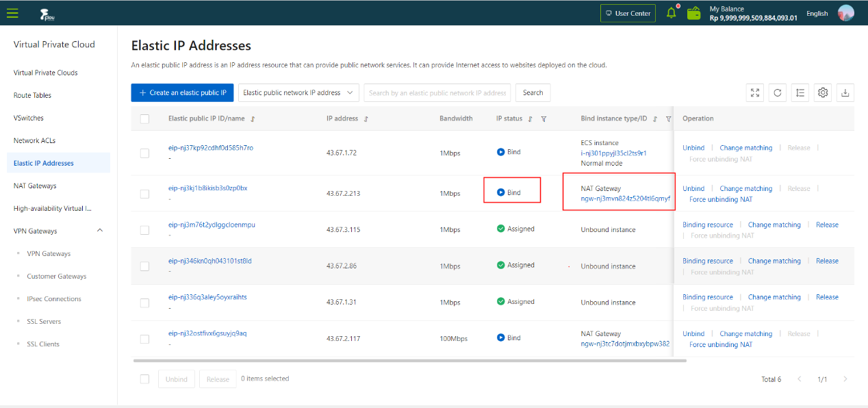Image resolution: width=868 pixels, height=408 pixels.
Task: Open Virtual Private Clouds in sidebar
Action: click(46, 73)
